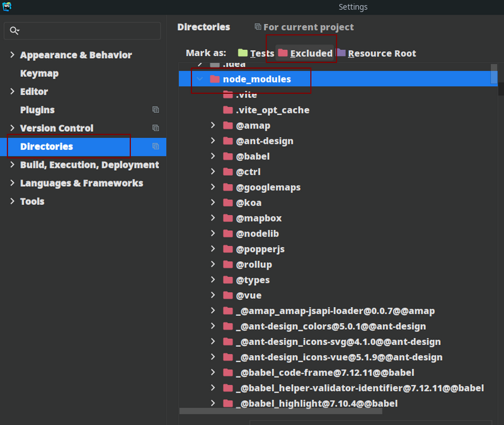Click the @mapbox folder icon
This screenshot has height=425, width=504.
(x=228, y=218)
